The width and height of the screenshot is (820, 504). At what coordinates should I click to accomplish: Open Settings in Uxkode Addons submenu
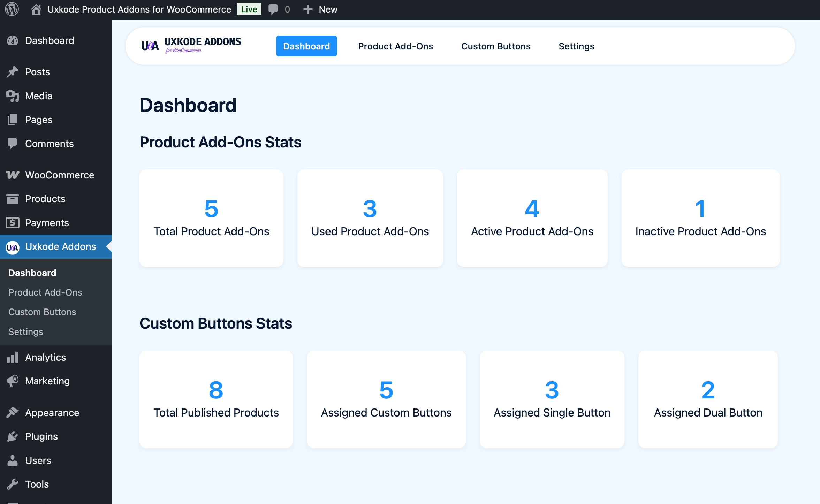point(26,331)
